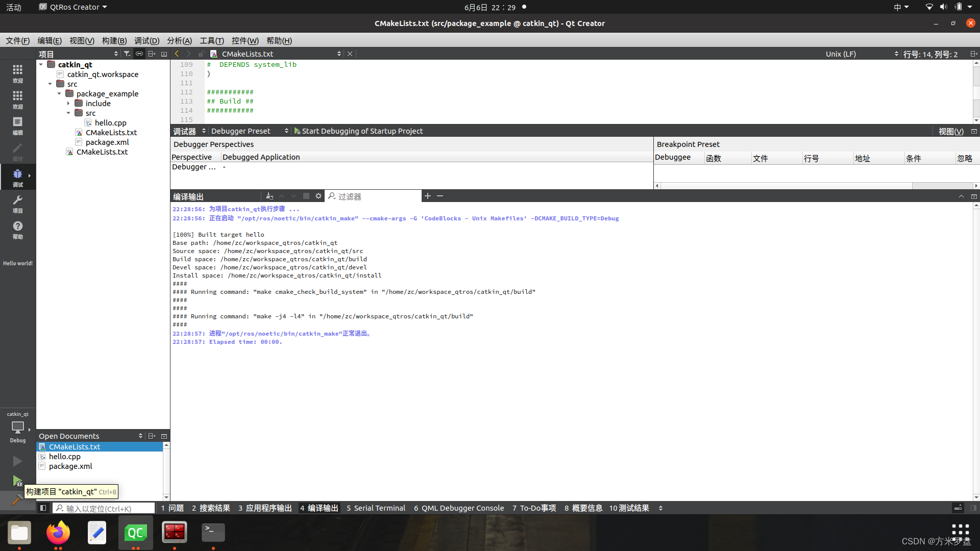Collapse the package_example node
980x551 pixels.
click(x=59, y=93)
